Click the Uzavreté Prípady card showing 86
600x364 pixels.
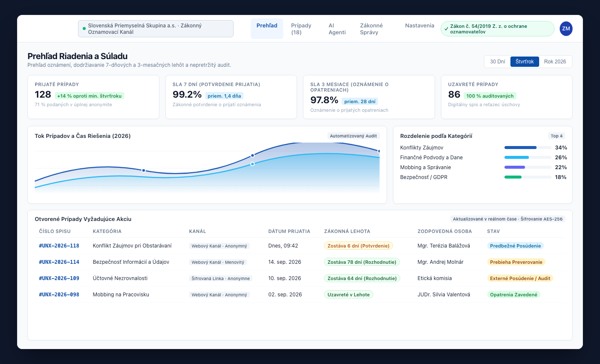click(507, 97)
